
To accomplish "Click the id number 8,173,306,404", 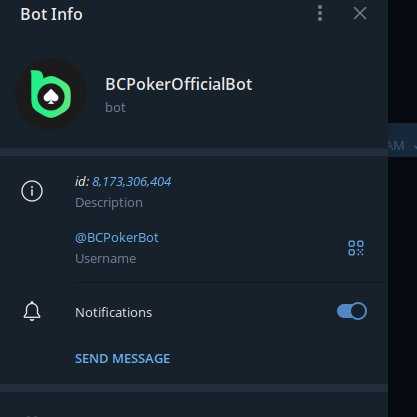I will click(x=131, y=182).
